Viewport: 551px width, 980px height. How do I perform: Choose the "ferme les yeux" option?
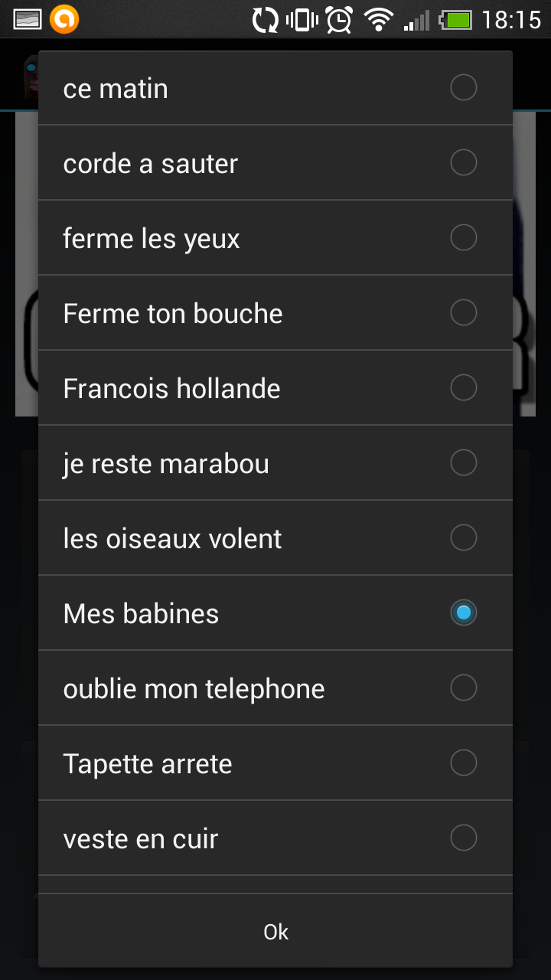[463, 238]
